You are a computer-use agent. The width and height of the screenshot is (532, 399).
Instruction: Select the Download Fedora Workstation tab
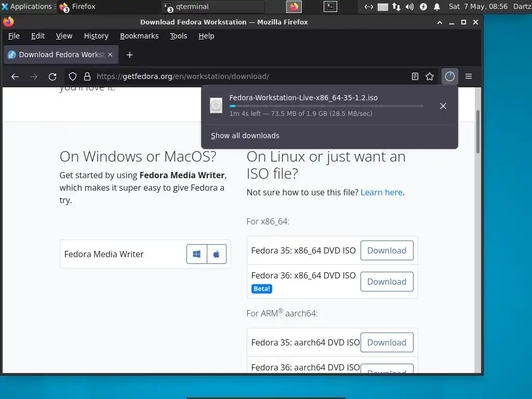[61, 55]
